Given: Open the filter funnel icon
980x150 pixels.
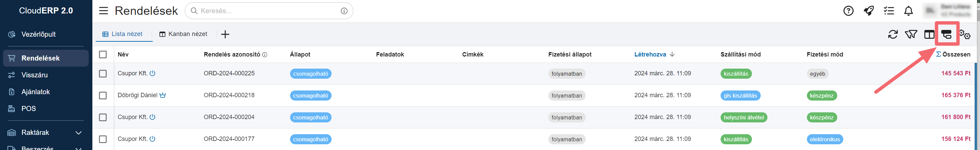Looking at the screenshot, I should (911, 35).
